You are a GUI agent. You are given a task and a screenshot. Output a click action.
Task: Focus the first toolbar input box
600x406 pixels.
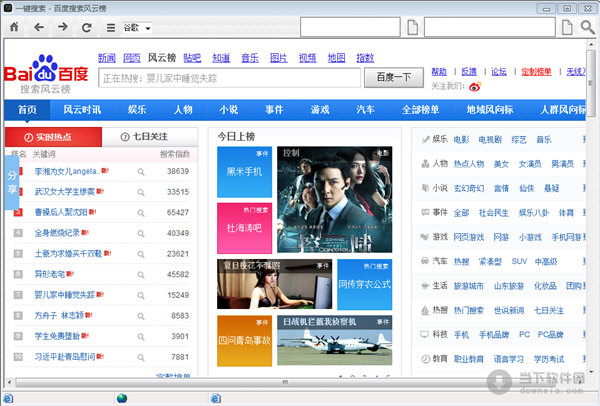point(350,27)
